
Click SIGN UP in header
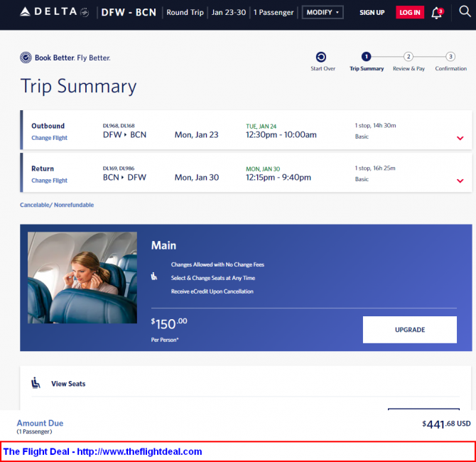pos(372,13)
